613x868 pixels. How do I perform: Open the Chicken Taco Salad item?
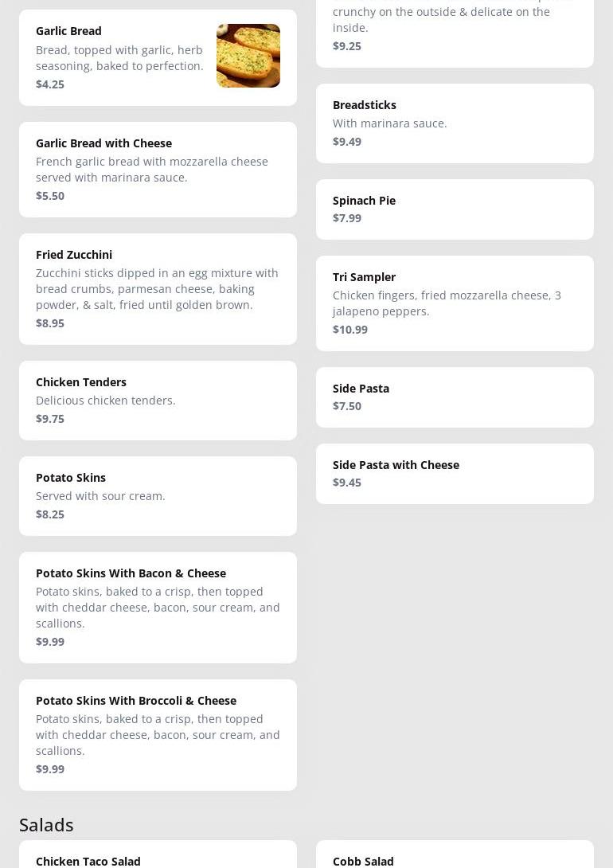click(88, 861)
